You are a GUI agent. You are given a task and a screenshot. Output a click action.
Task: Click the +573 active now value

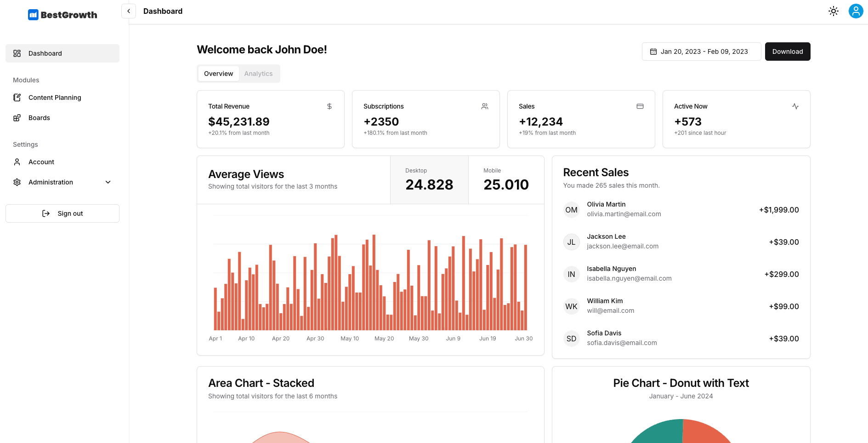click(x=688, y=121)
